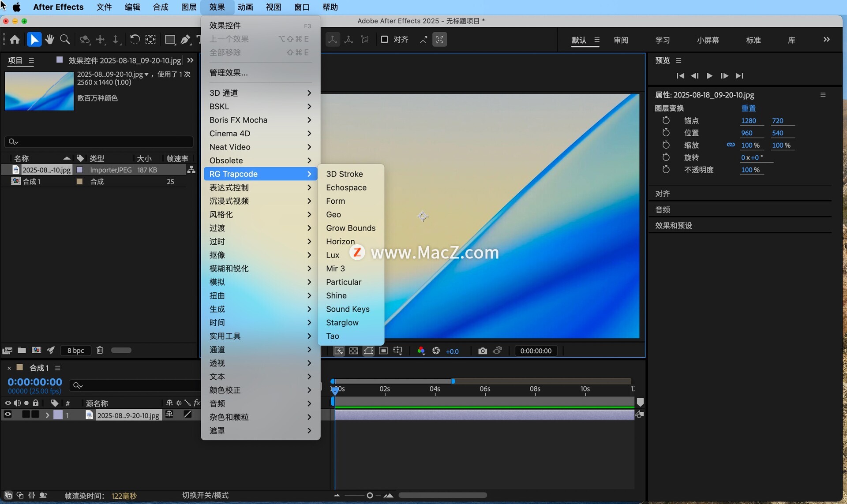The height and width of the screenshot is (504, 847).
Task: Switch to the 审阅 workspace
Action: point(621,40)
